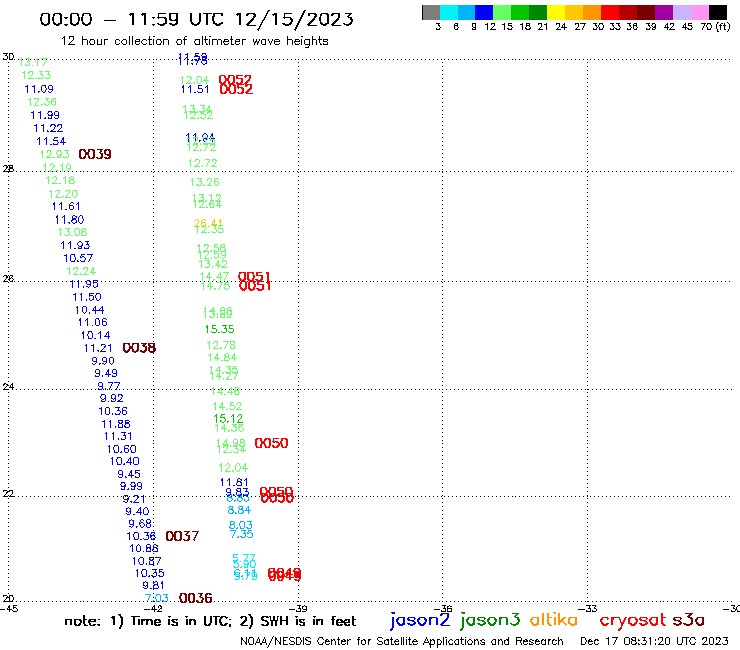
Task: Select the 26.41 orange wave height value
Action: pyautogui.click(x=208, y=223)
